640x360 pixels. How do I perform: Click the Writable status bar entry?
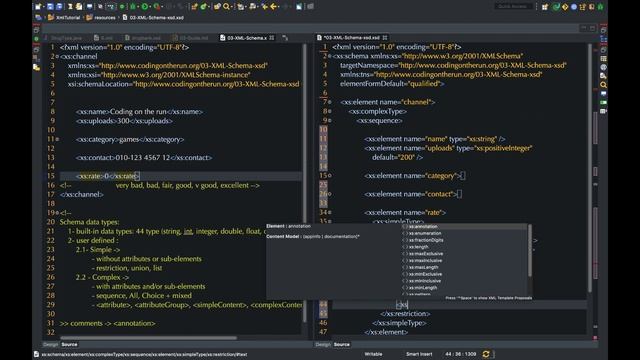coord(373,354)
